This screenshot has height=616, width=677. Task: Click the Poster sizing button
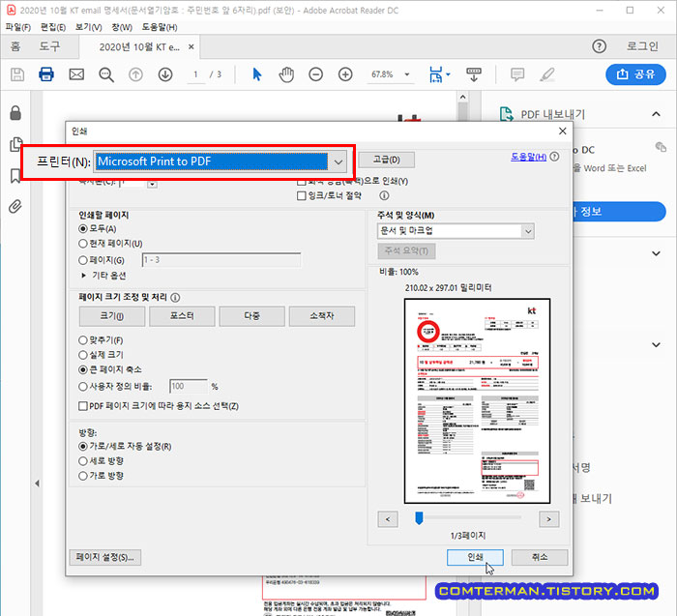tap(182, 316)
